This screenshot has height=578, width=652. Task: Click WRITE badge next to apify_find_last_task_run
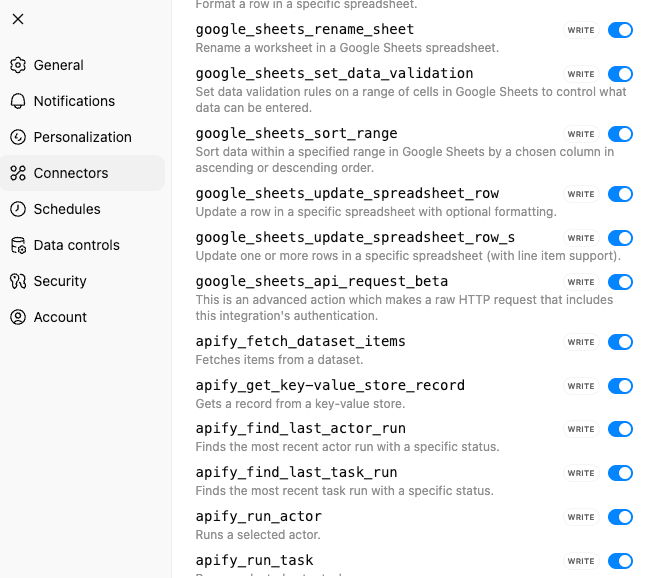pyautogui.click(x=581, y=473)
